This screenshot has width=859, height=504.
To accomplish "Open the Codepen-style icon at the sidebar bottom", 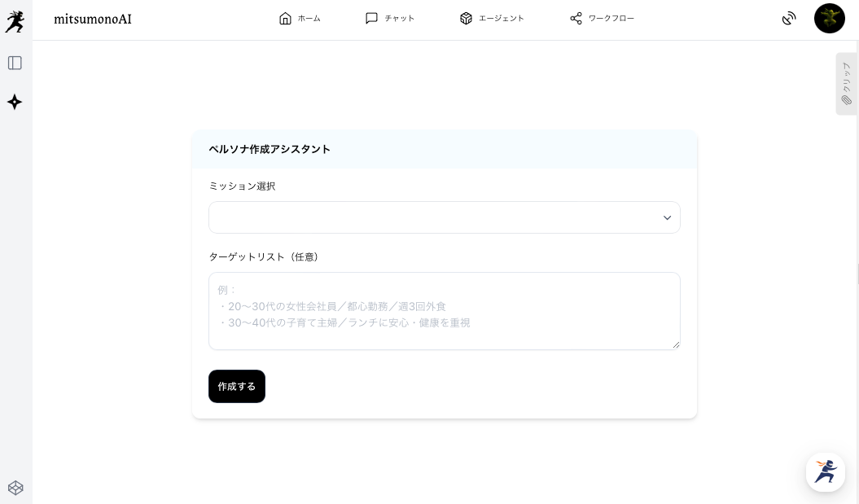I will click(x=15, y=488).
